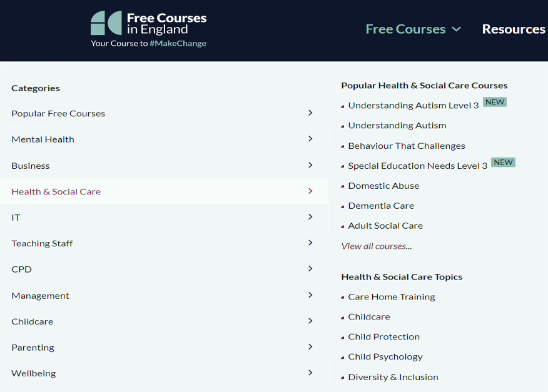Open the Resources menu item
This screenshot has height=392, width=548.
pos(513,29)
